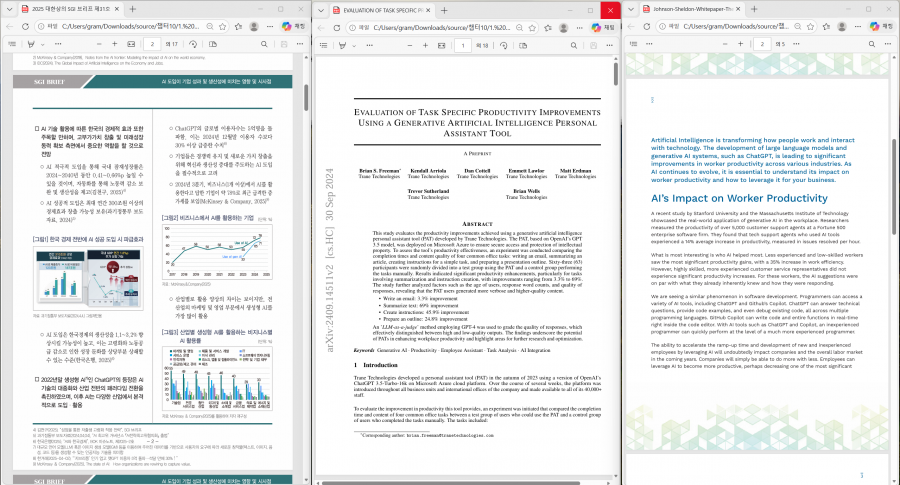Image resolution: width=900 pixels, height=485 pixels.
Task: Expand the tab actions chevron in the middle window
Action: pos(322,9)
